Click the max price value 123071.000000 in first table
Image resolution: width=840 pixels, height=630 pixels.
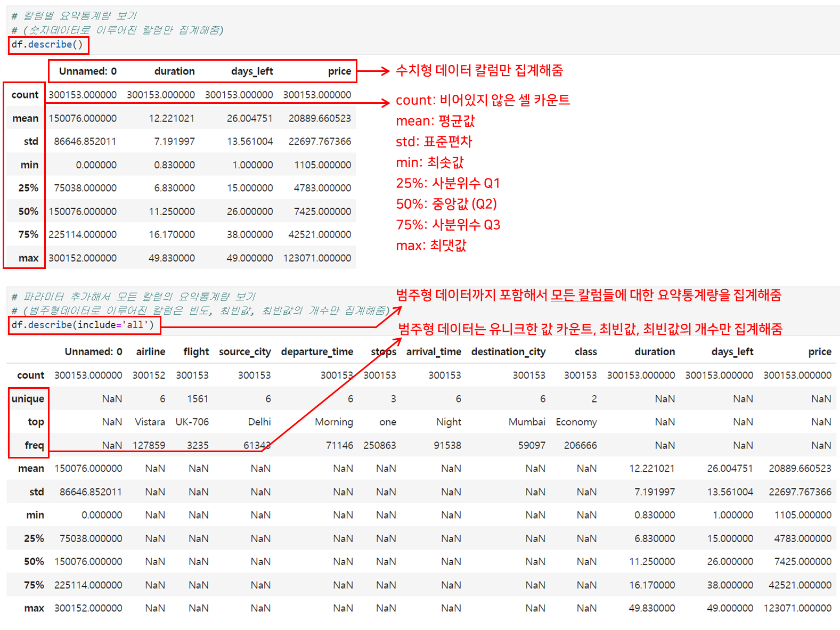[317, 258]
